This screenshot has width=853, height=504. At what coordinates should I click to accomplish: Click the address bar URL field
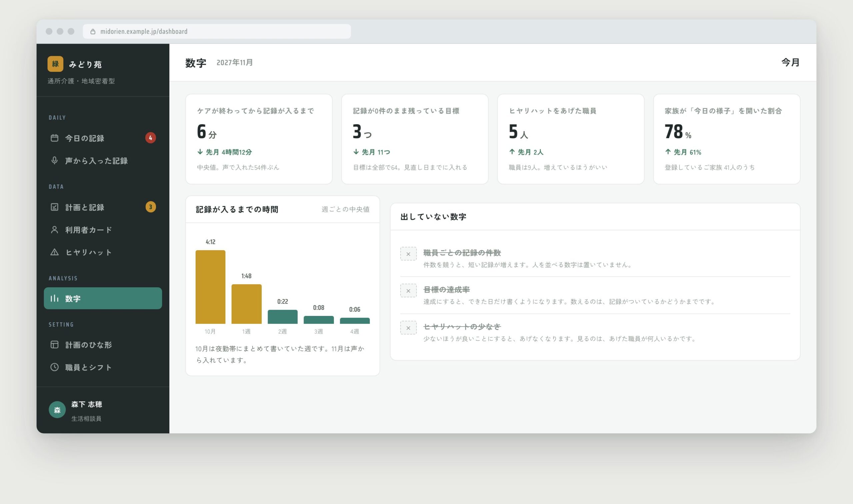[217, 31]
